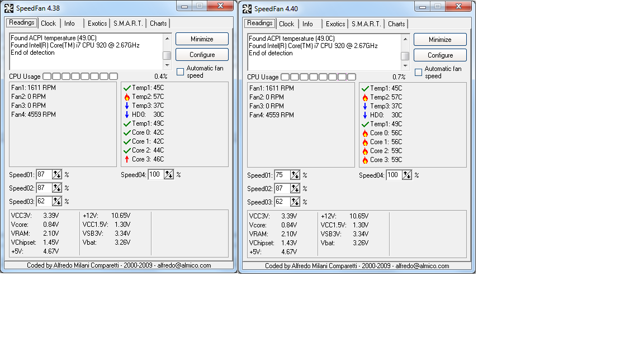Click the flame icon beside Temp2 in SpeedFan 4.40
Image resolution: width=644 pixels, height=362 pixels.
(x=365, y=97)
